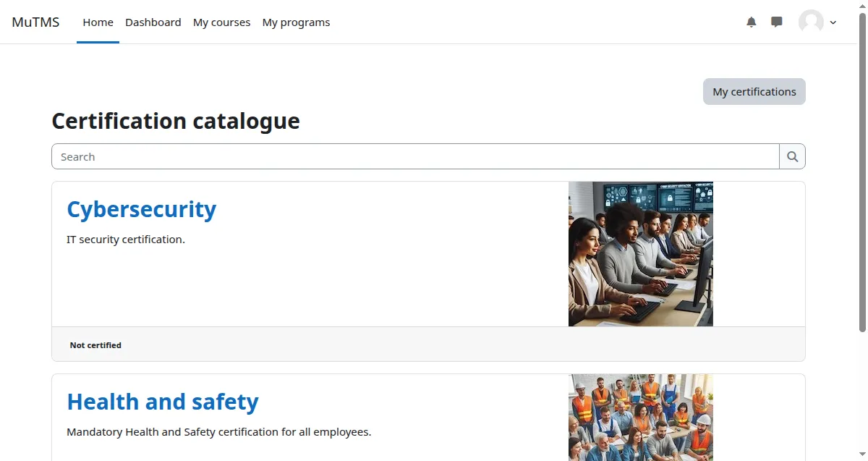Click the Health and safety course image

[x=640, y=418]
